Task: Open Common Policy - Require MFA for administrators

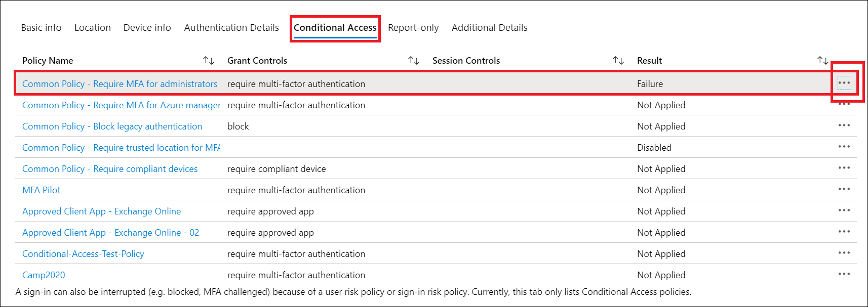Action: [x=120, y=83]
